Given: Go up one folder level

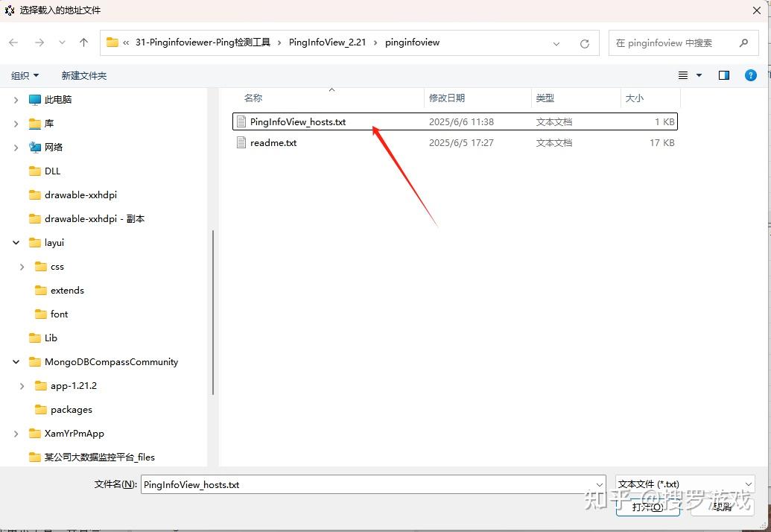Looking at the screenshot, I should pos(84,42).
